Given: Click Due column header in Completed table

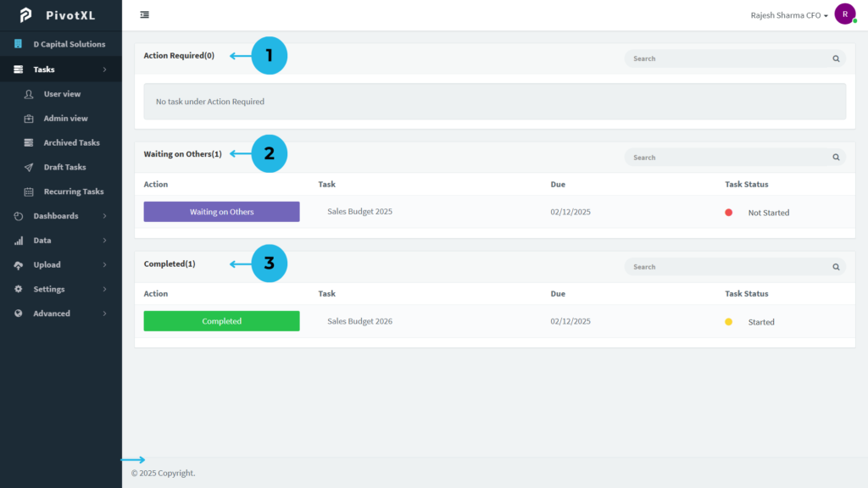Looking at the screenshot, I should [558, 294].
